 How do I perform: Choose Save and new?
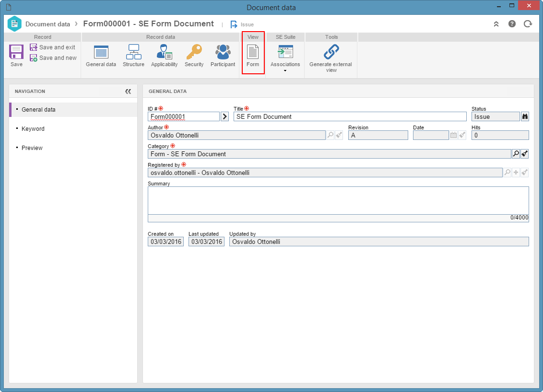(53, 58)
